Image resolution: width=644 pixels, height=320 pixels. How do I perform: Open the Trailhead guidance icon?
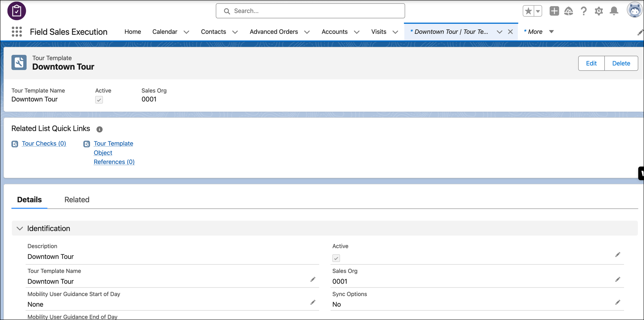click(x=569, y=11)
